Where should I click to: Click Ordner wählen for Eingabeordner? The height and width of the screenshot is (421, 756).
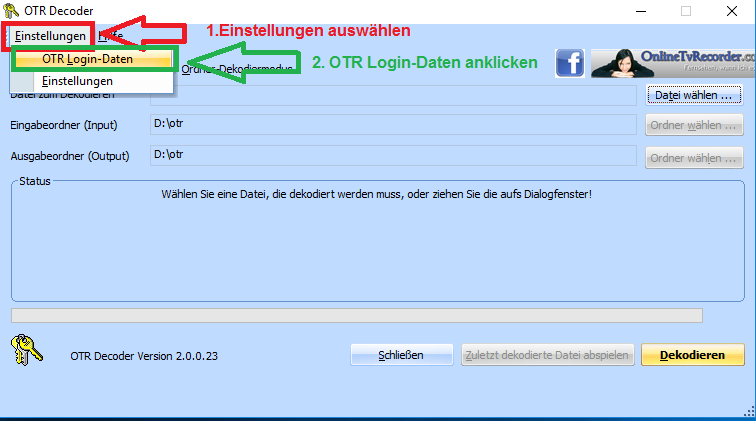tap(695, 125)
